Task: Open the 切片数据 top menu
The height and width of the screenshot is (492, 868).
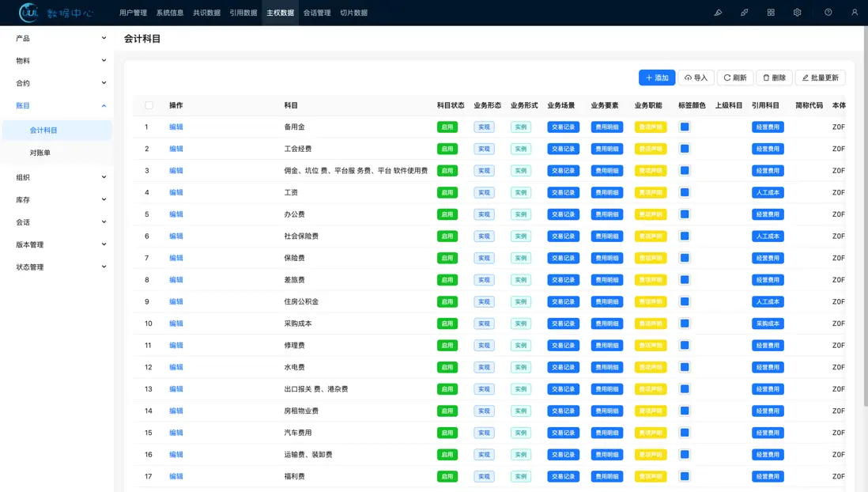Action: [x=353, y=13]
